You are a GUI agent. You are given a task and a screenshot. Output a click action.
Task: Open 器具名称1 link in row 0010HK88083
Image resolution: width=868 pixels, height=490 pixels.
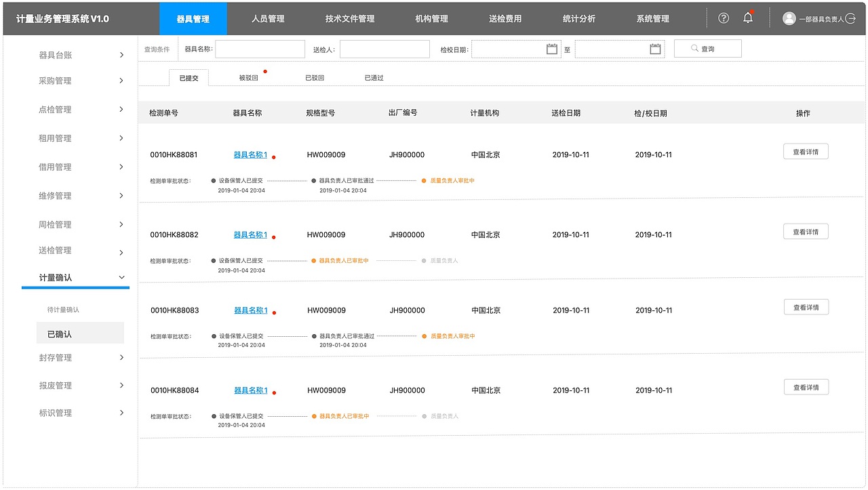tap(251, 310)
